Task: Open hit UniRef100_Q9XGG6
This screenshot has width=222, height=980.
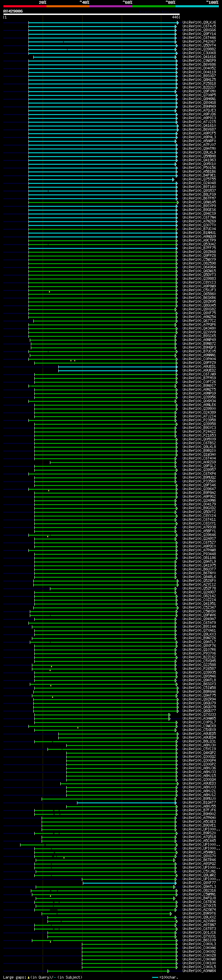Action: 199,30
